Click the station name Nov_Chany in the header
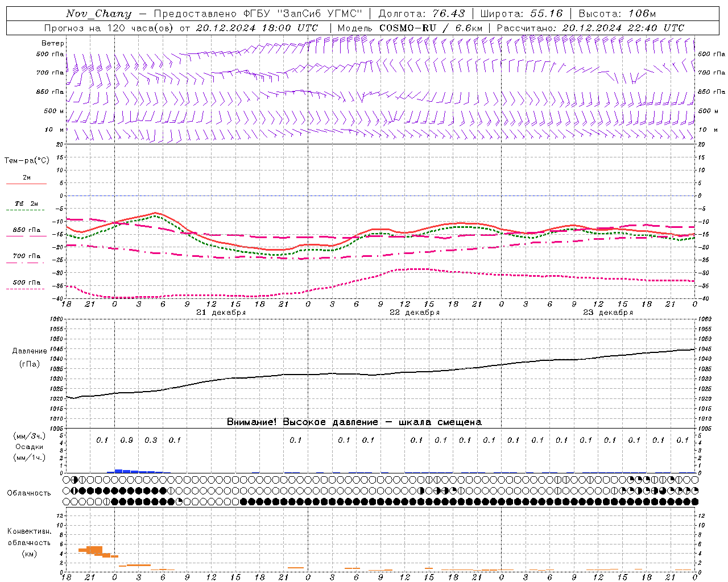The image size is (728, 582). pos(98,14)
